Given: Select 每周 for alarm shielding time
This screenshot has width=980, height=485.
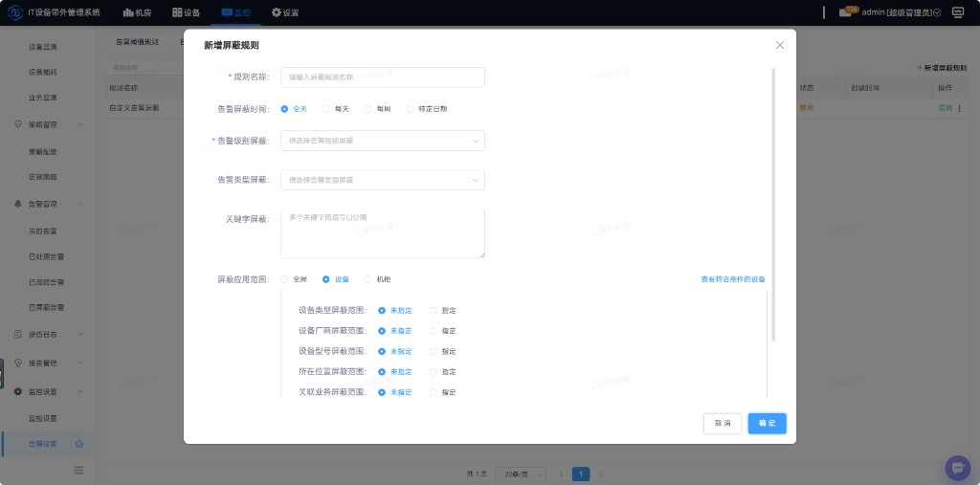Looking at the screenshot, I should (x=377, y=109).
